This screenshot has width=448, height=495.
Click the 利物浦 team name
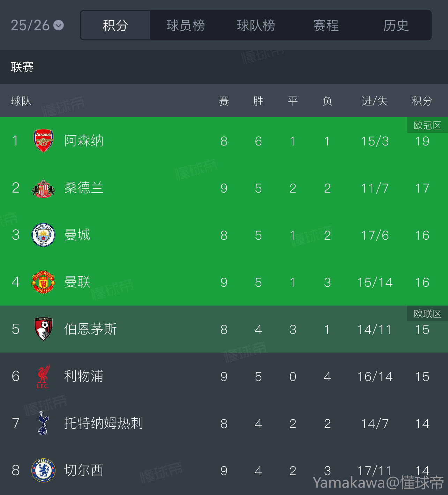coord(84,376)
